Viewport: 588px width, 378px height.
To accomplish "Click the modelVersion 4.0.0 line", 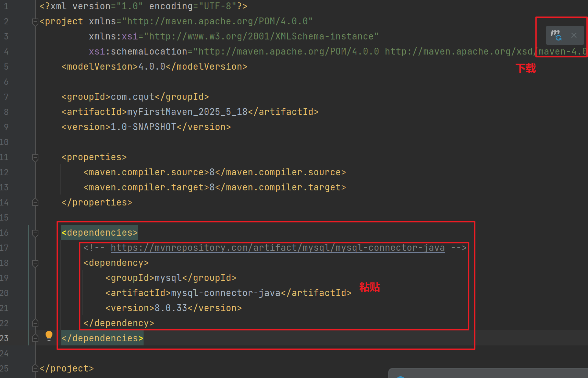I will coord(154,67).
